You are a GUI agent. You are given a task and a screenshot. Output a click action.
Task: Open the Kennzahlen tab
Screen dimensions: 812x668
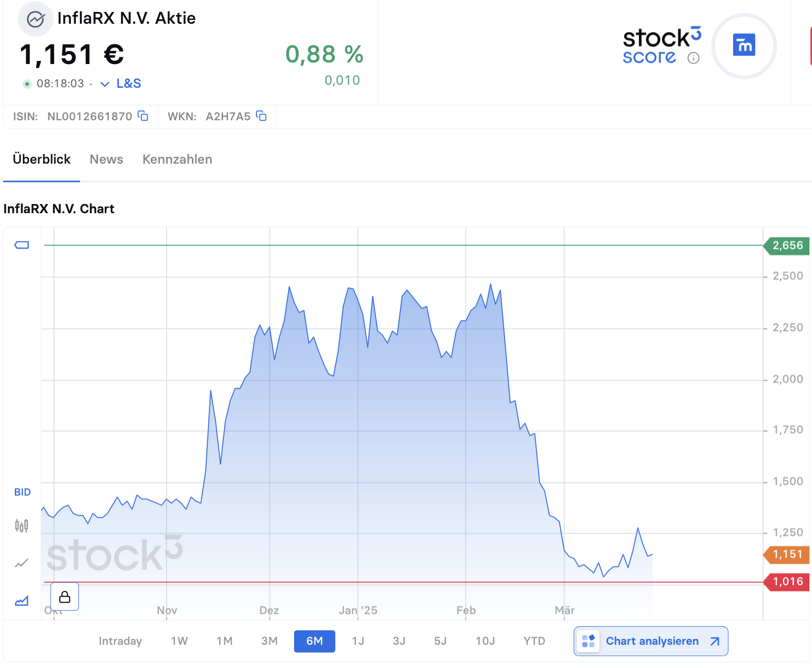tap(177, 159)
